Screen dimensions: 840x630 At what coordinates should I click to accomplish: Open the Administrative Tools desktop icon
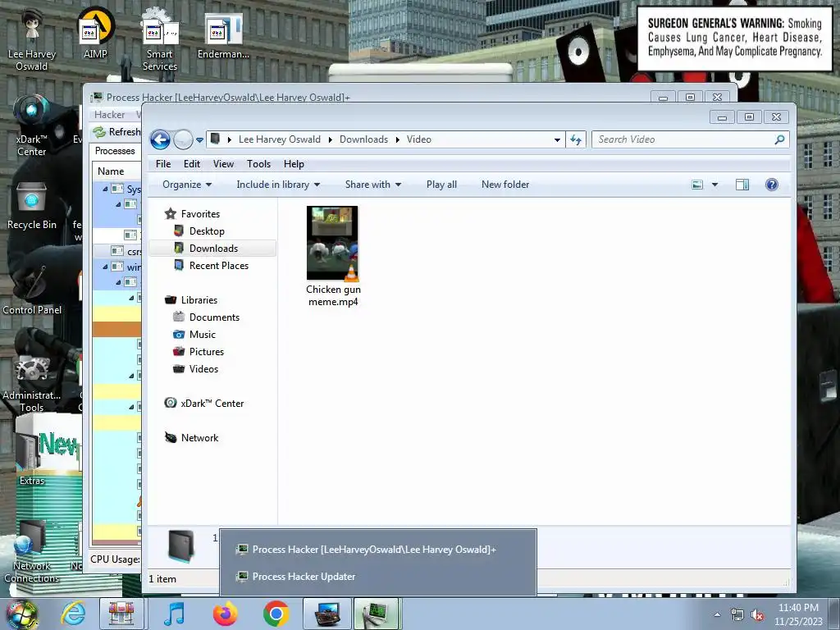click(x=32, y=383)
